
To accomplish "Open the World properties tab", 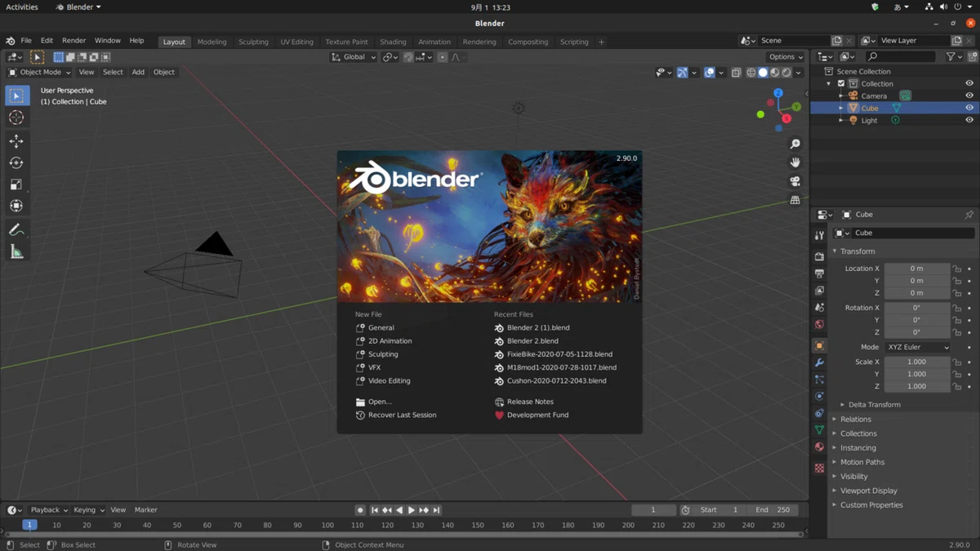I will coord(819,325).
